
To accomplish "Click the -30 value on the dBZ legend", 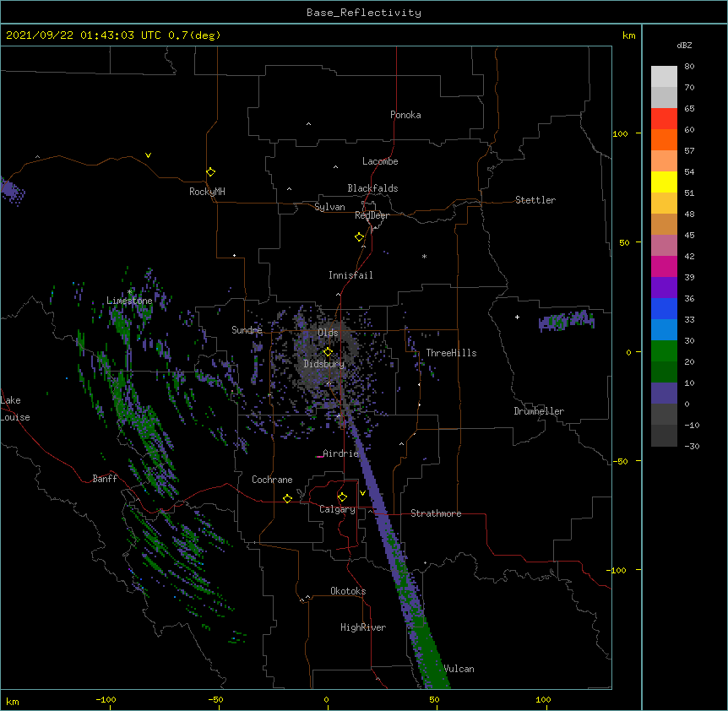I will coord(692,447).
